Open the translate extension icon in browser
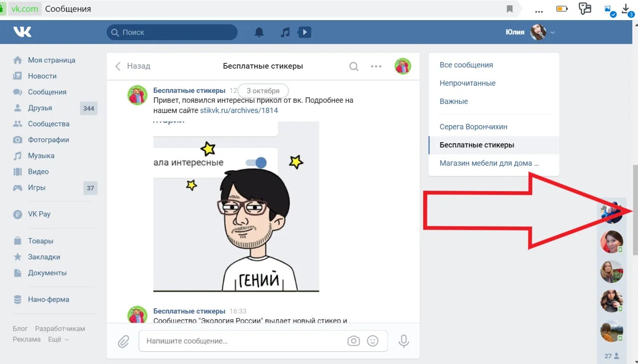 tap(585, 8)
